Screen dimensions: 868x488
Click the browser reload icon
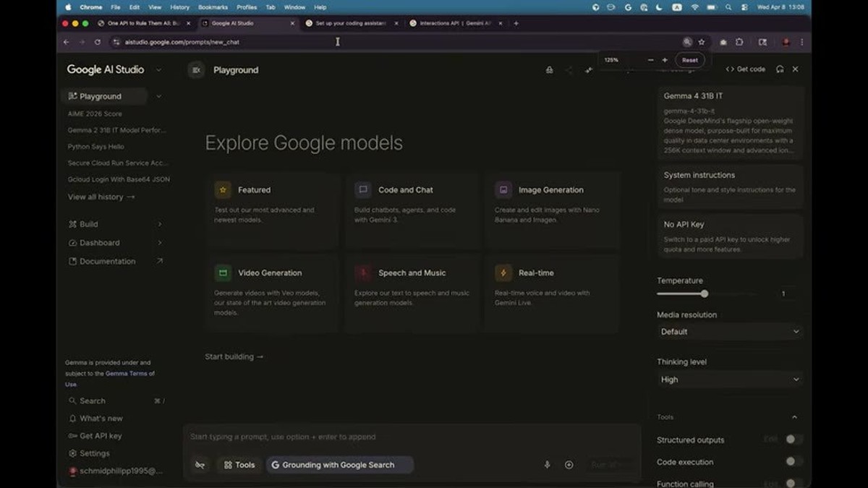(98, 42)
